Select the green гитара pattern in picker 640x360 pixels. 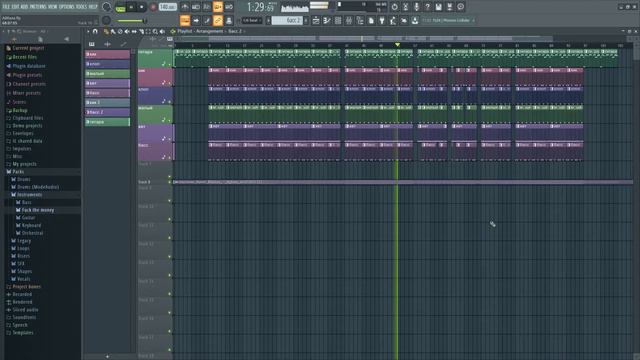click(107, 122)
